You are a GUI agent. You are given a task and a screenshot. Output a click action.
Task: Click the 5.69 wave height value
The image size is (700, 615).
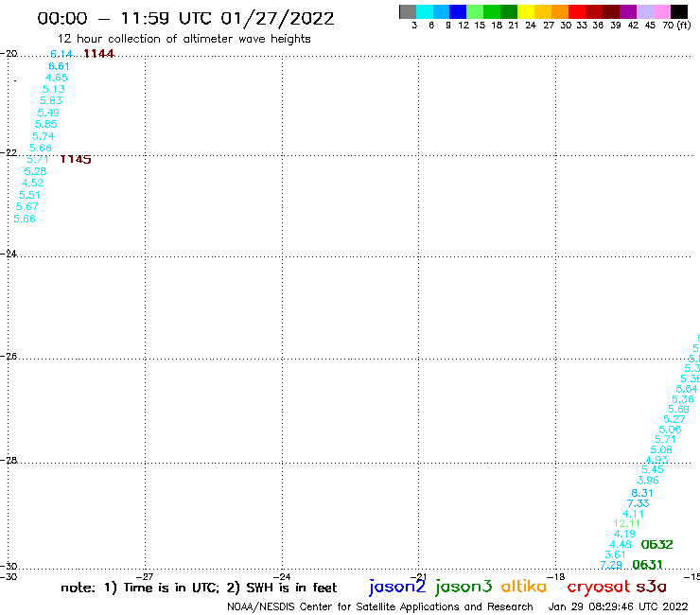678,409
